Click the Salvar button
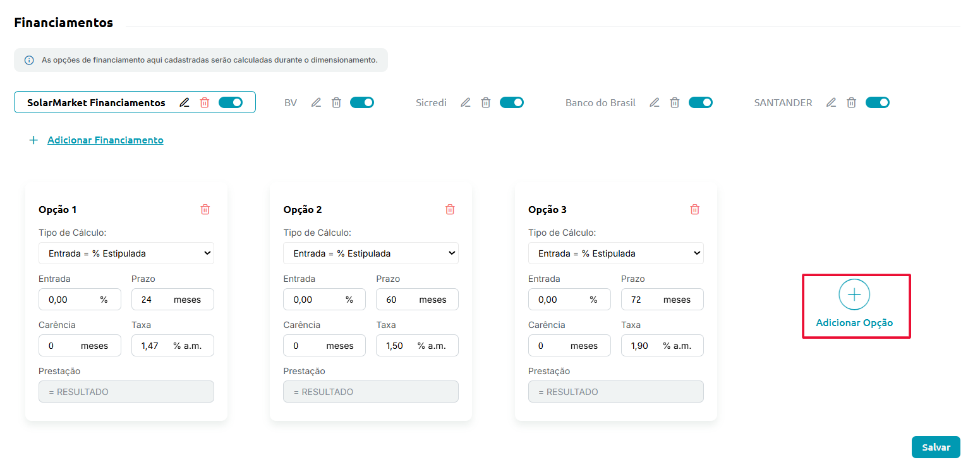The width and height of the screenshot is (980, 474). coord(936,447)
